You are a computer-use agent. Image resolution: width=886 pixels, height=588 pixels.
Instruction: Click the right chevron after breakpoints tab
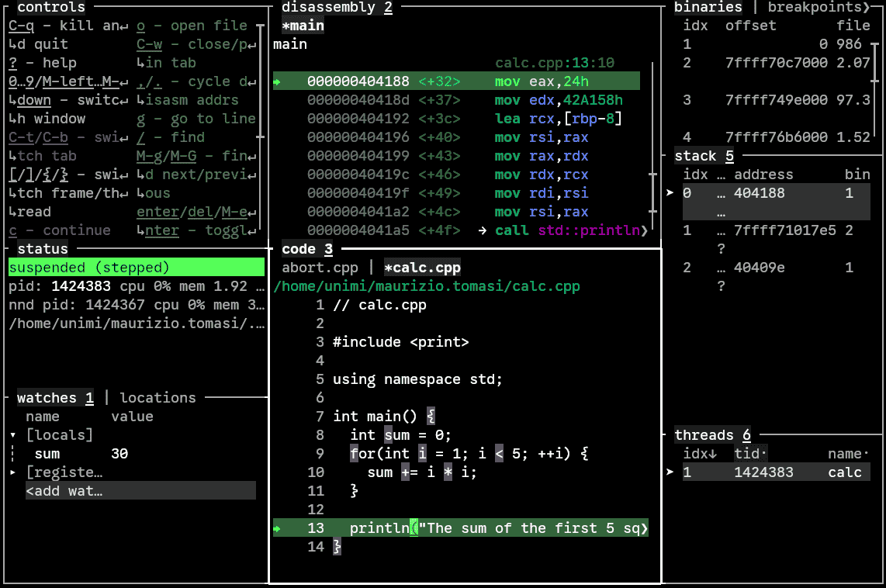(x=867, y=7)
